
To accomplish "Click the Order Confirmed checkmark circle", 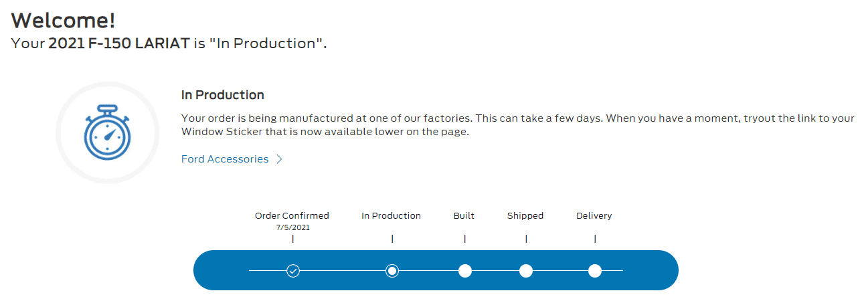I will (292, 271).
